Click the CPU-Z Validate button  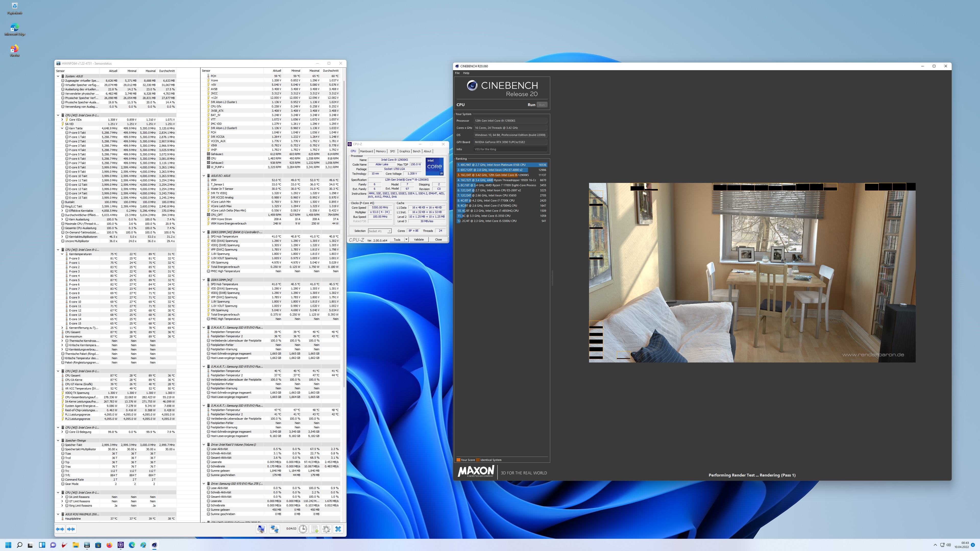click(419, 240)
